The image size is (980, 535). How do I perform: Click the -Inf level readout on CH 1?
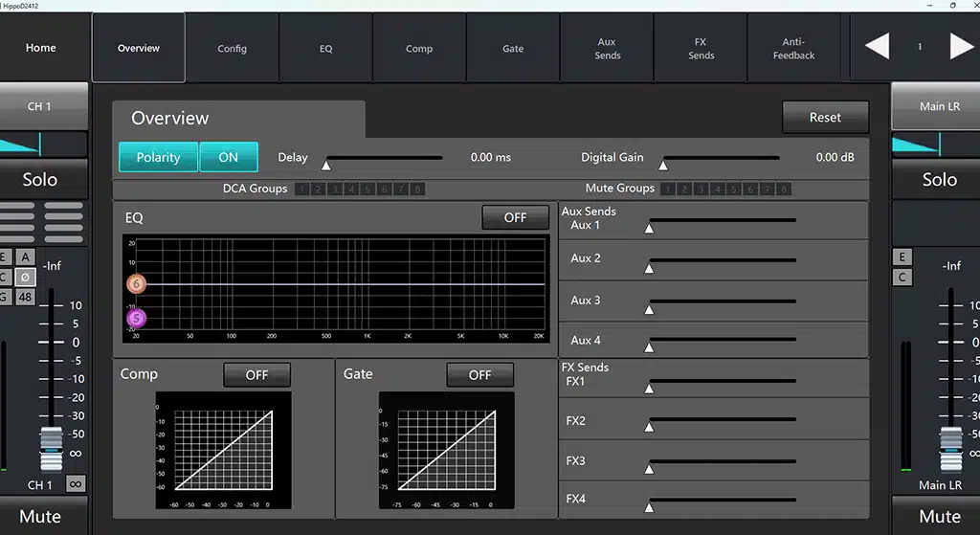click(x=52, y=266)
